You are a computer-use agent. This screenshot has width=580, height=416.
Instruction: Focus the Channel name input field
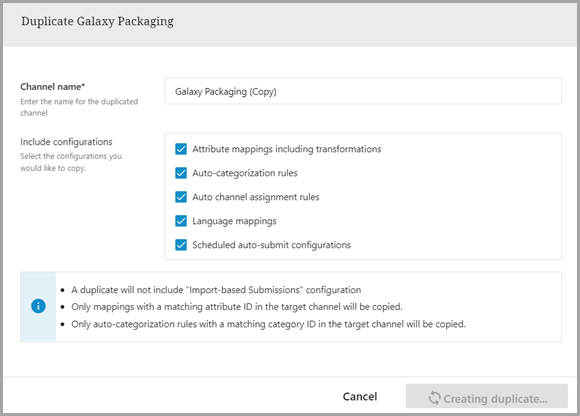pos(363,91)
